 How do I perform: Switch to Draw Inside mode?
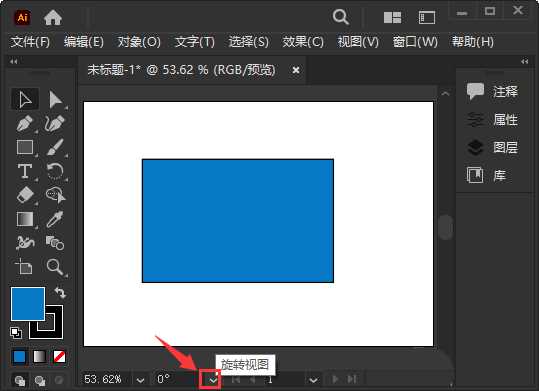[59, 380]
